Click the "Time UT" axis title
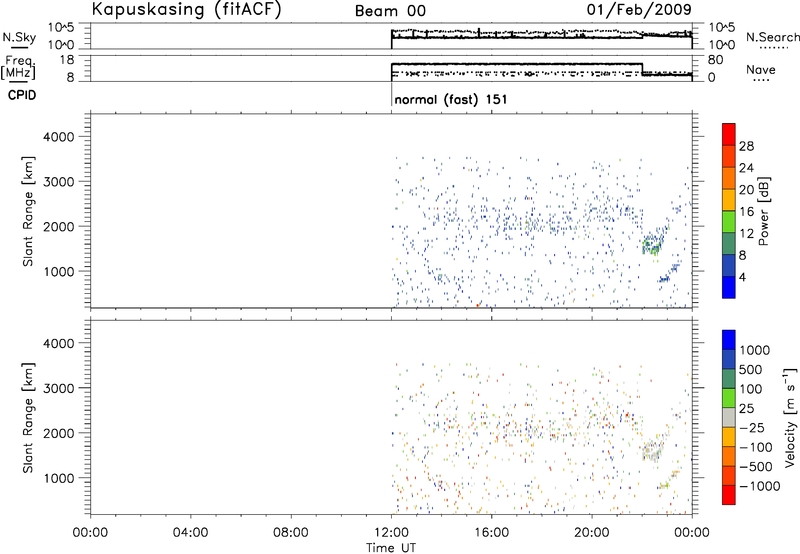 391,548
